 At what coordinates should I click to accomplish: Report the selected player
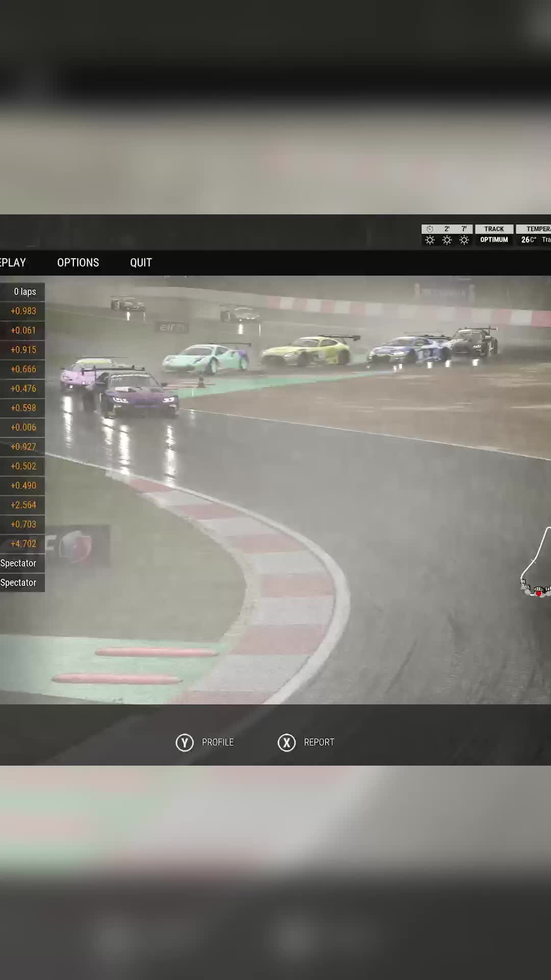pos(319,742)
